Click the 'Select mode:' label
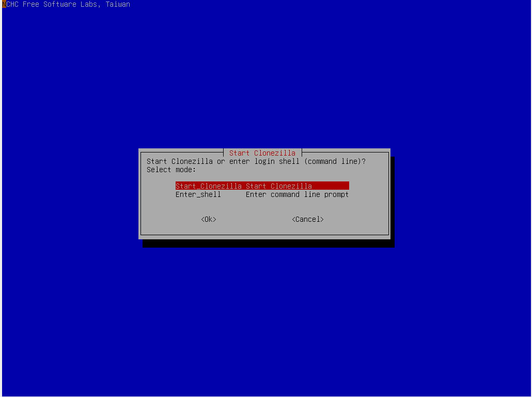 click(x=171, y=170)
